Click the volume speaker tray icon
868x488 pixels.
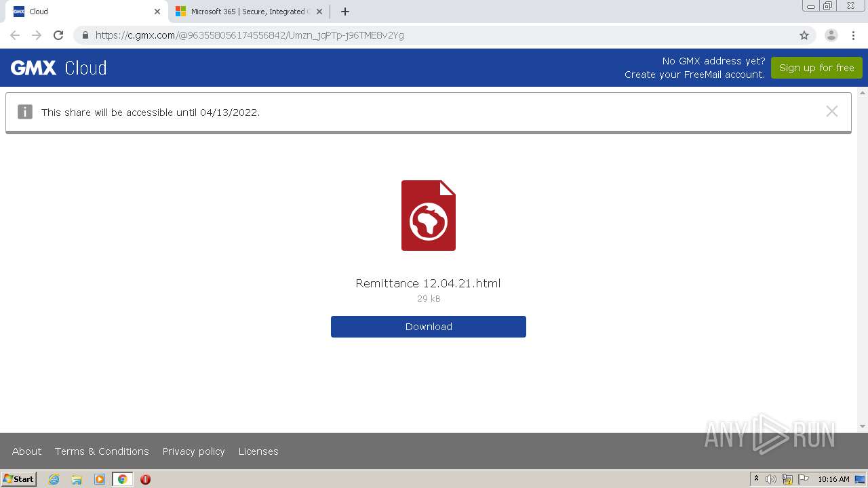[771, 479]
